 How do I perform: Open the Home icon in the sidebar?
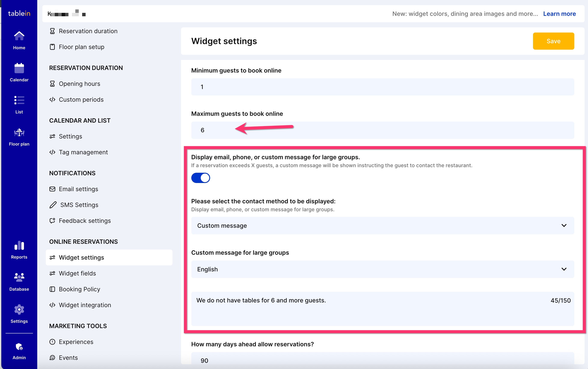click(19, 36)
